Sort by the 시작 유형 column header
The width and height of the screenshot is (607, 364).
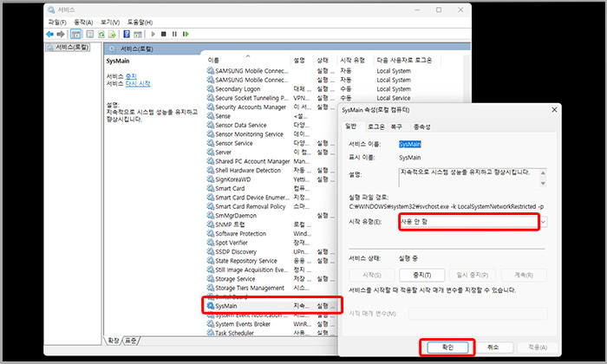355,61
